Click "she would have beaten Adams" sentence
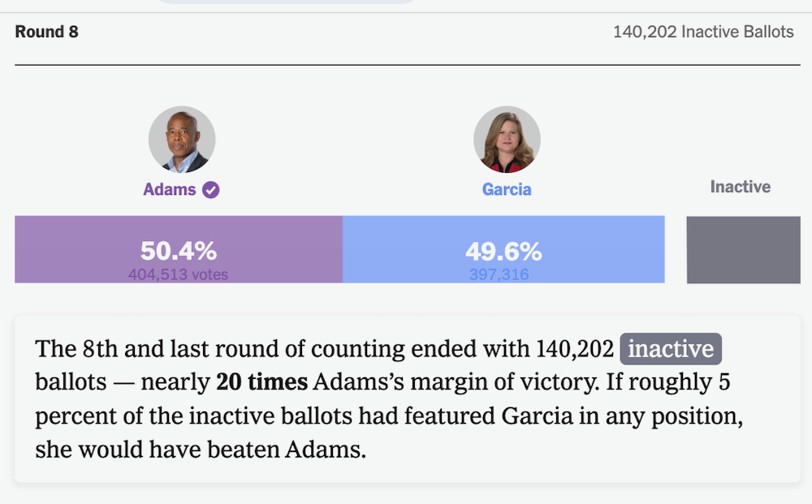 (200, 449)
